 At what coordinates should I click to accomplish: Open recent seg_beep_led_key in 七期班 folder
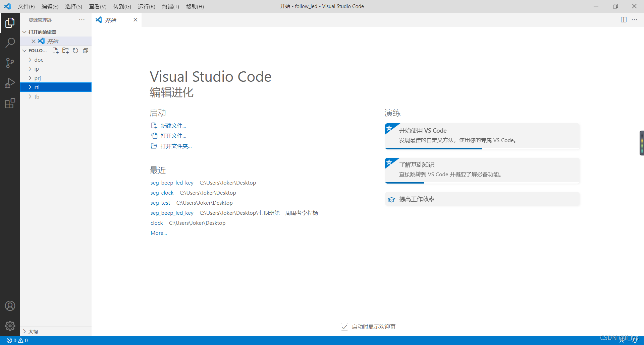[x=172, y=213]
